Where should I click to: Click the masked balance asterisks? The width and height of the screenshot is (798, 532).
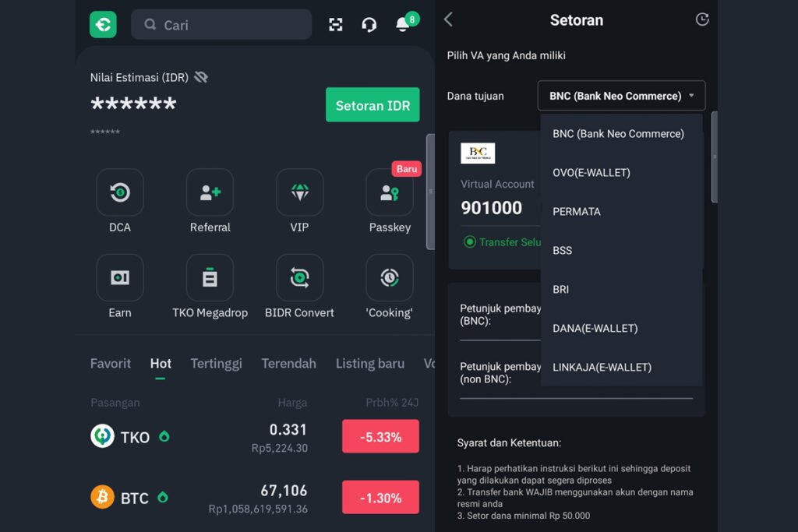click(133, 104)
